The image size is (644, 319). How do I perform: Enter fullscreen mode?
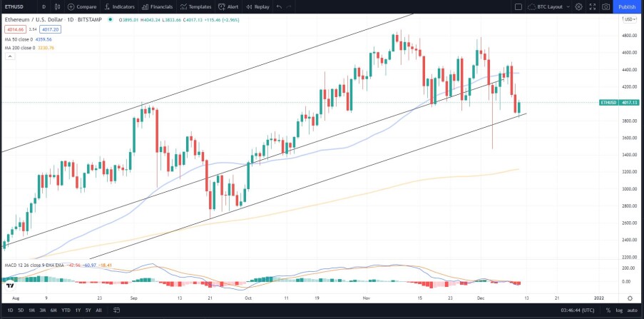(x=592, y=6)
